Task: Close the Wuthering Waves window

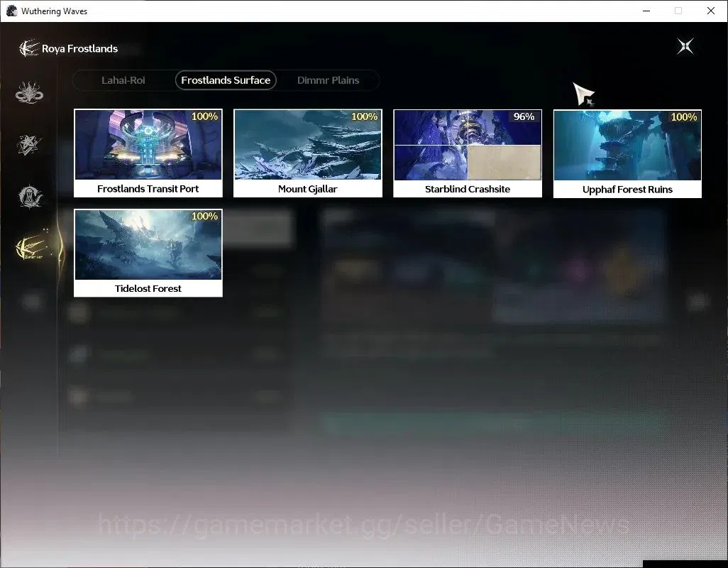Action: (x=711, y=11)
